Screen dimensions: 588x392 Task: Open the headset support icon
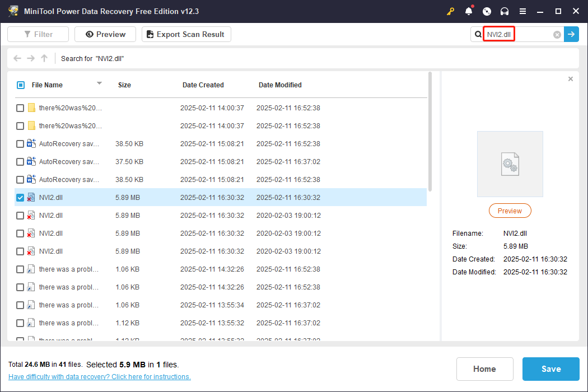click(505, 11)
